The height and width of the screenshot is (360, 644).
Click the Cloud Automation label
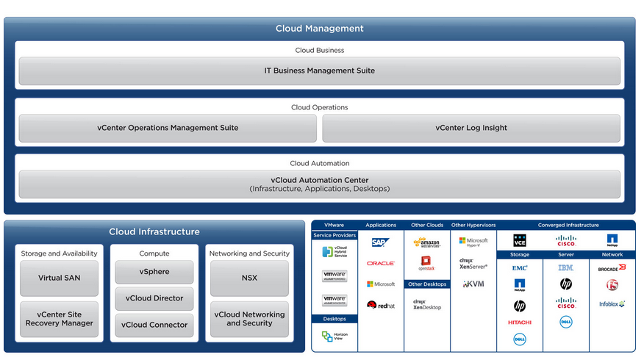(320, 163)
